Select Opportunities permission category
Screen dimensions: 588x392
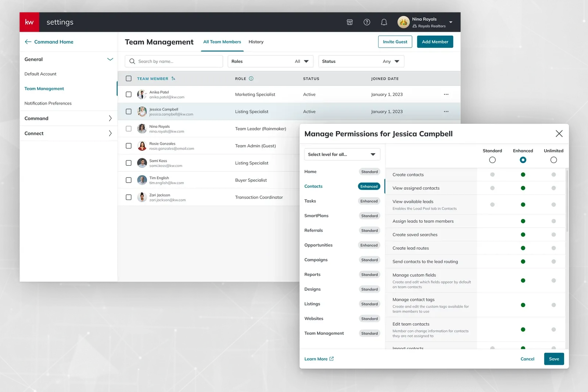[318, 245]
